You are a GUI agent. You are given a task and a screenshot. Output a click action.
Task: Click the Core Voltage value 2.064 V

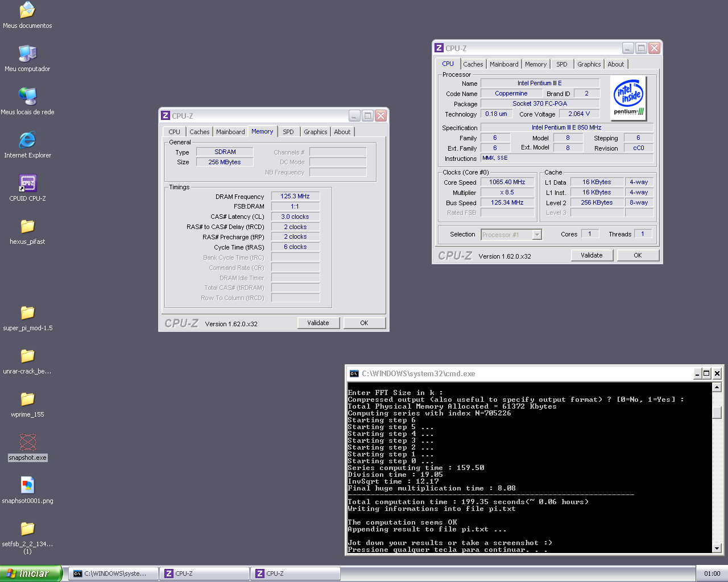[579, 114]
